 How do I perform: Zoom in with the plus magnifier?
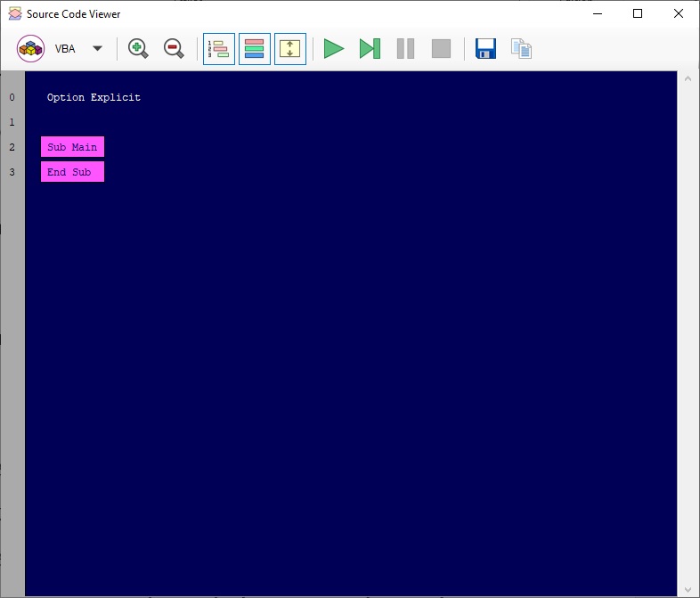click(138, 49)
